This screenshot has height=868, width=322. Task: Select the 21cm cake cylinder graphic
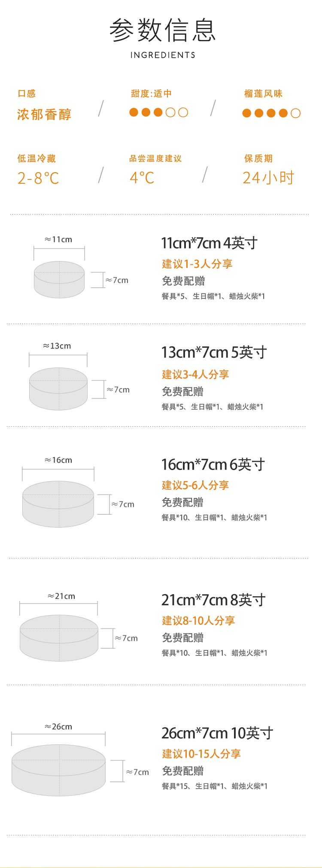[x=59, y=638]
